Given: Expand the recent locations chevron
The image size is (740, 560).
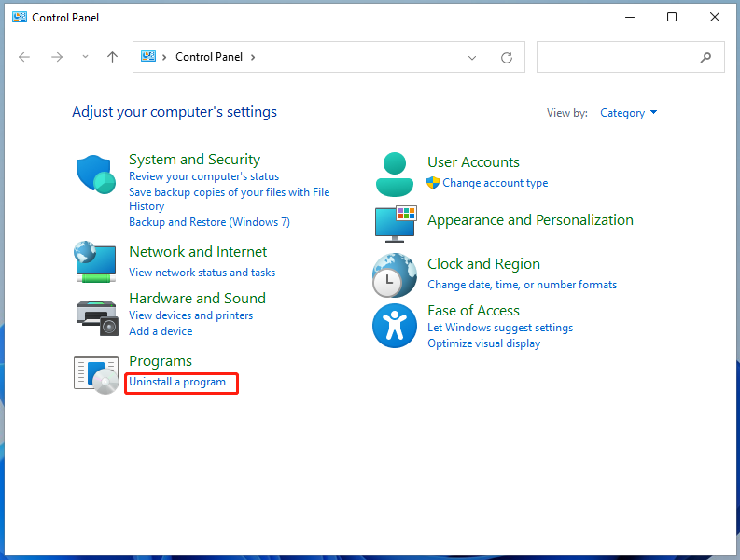Looking at the screenshot, I should click(x=85, y=57).
